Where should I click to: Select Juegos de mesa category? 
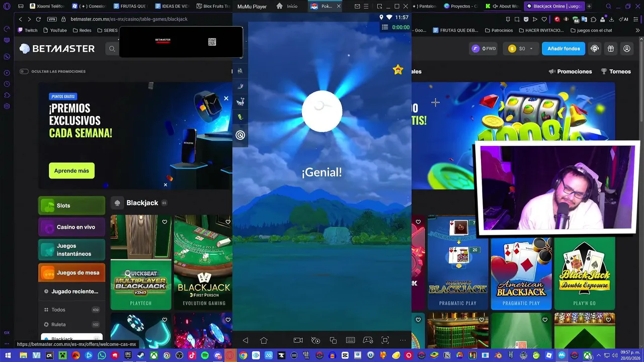coord(71,273)
